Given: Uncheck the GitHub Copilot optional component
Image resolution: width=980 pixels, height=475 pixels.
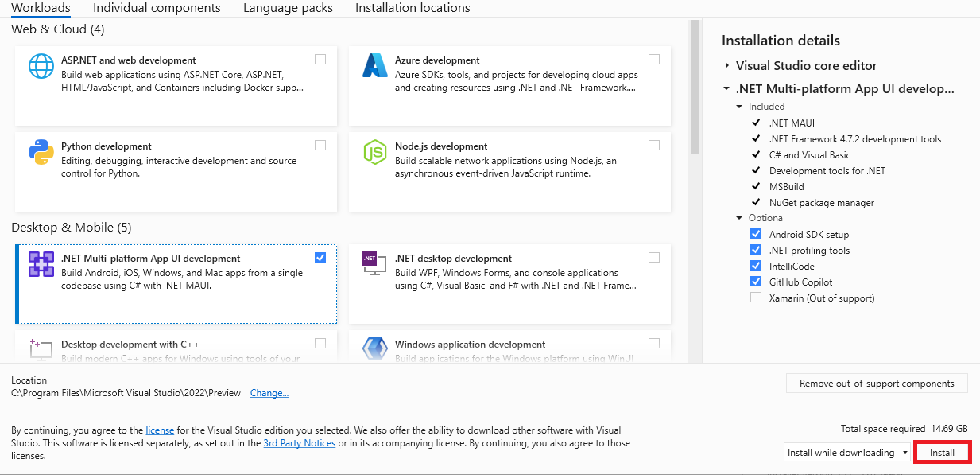Looking at the screenshot, I should click(756, 282).
